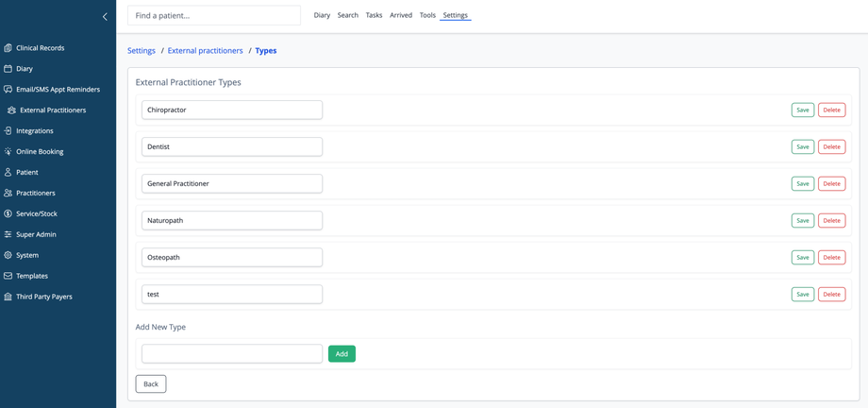This screenshot has height=408, width=868.
Task: Collapse the sidebar with the chevron arrow
Action: [x=105, y=16]
